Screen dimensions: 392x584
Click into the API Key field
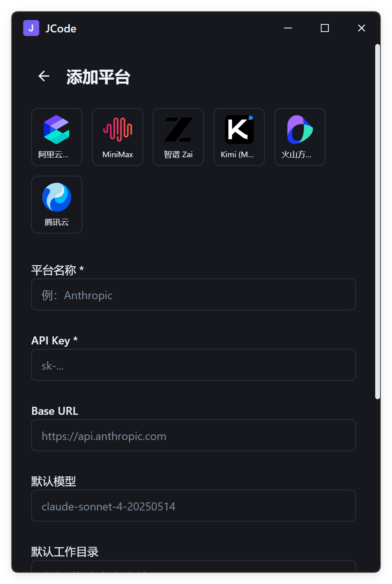tap(194, 365)
